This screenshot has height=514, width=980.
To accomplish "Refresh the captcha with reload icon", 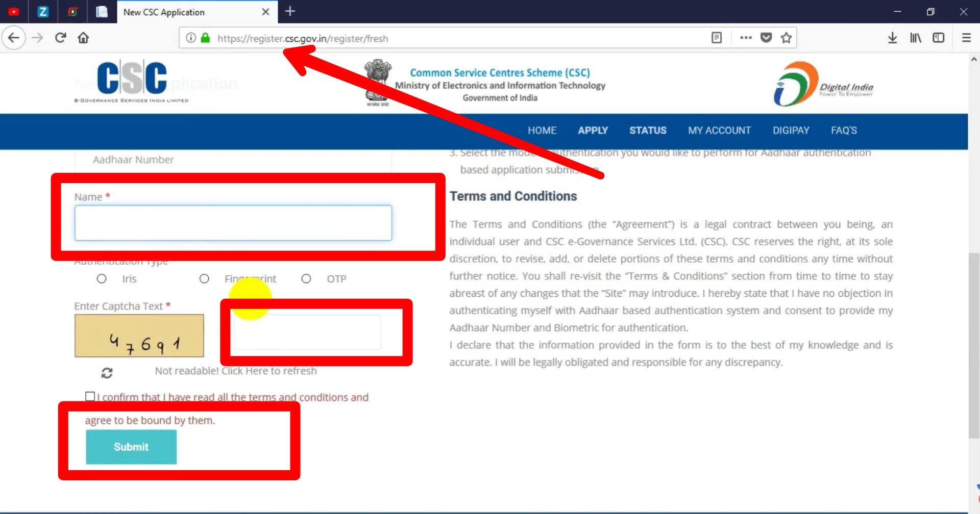I will point(107,373).
